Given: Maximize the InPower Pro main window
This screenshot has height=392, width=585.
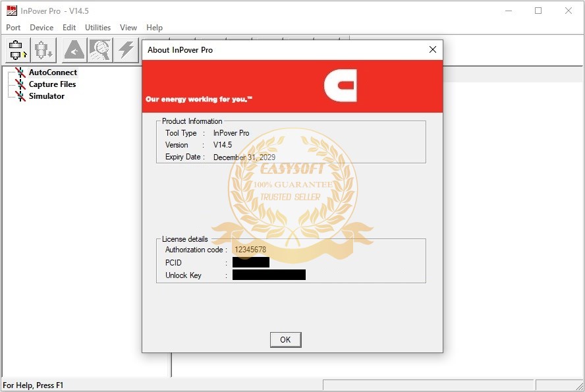Looking at the screenshot, I should tap(538, 11).
